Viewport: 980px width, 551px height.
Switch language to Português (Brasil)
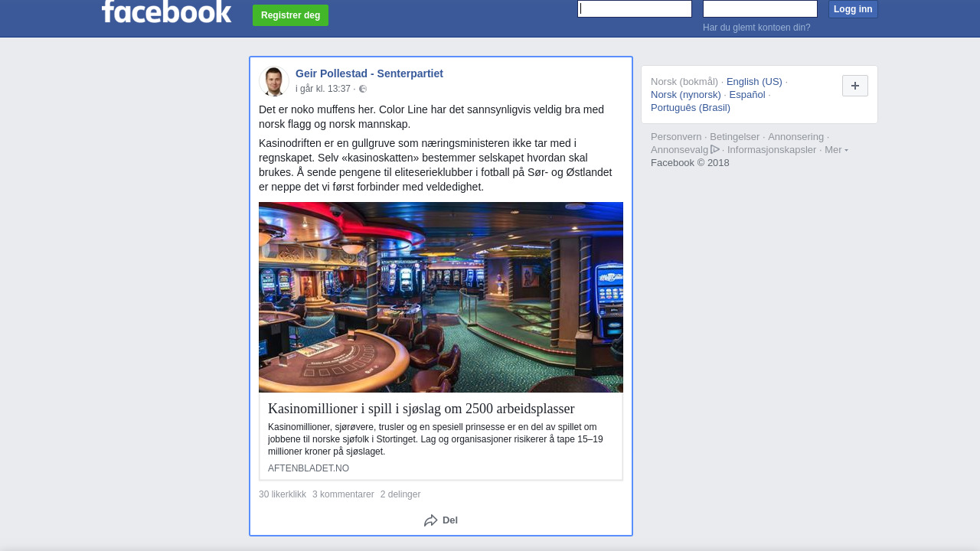tap(691, 108)
